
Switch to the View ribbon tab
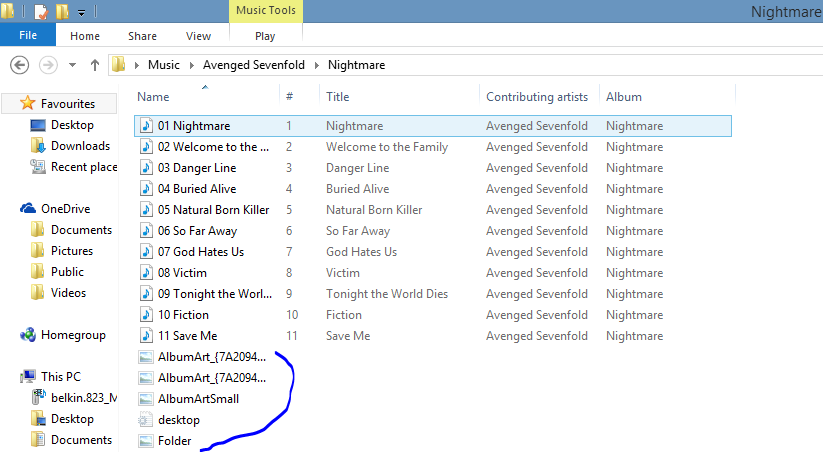tap(198, 36)
